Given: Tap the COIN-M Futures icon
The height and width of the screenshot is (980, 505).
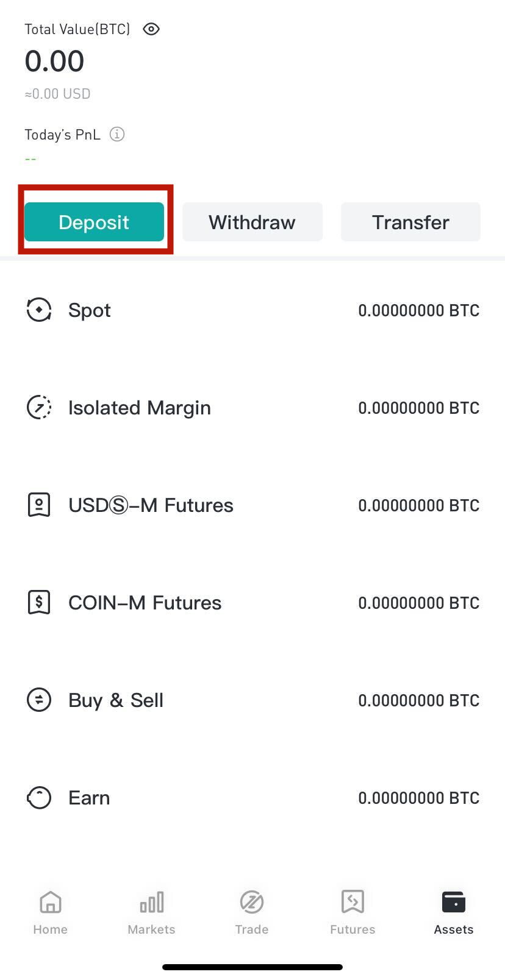Looking at the screenshot, I should point(39,602).
